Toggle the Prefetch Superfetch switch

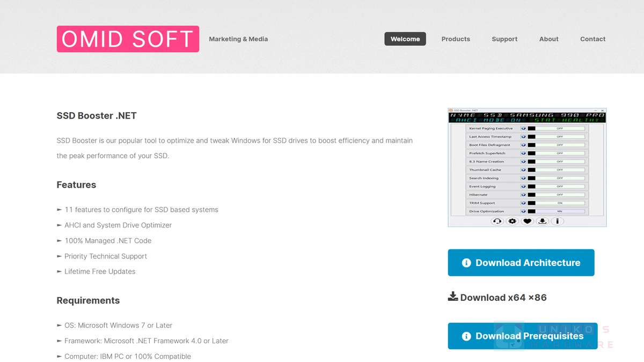(557, 153)
